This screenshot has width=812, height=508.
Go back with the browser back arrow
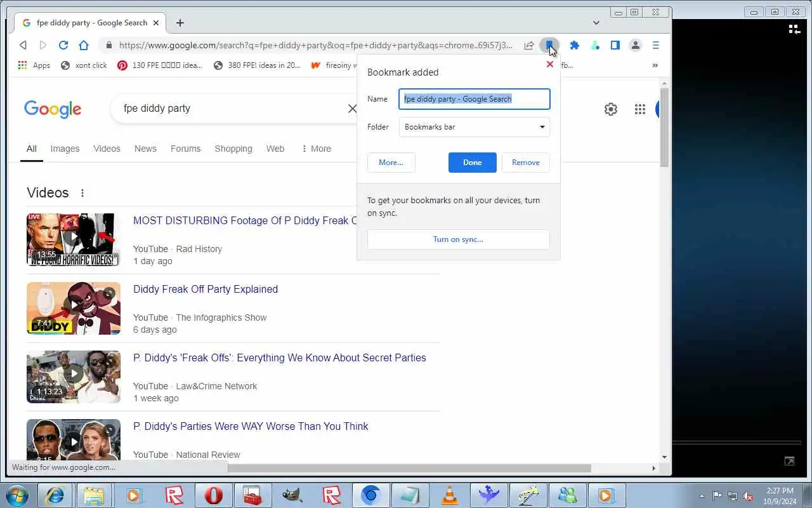[x=23, y=45]
